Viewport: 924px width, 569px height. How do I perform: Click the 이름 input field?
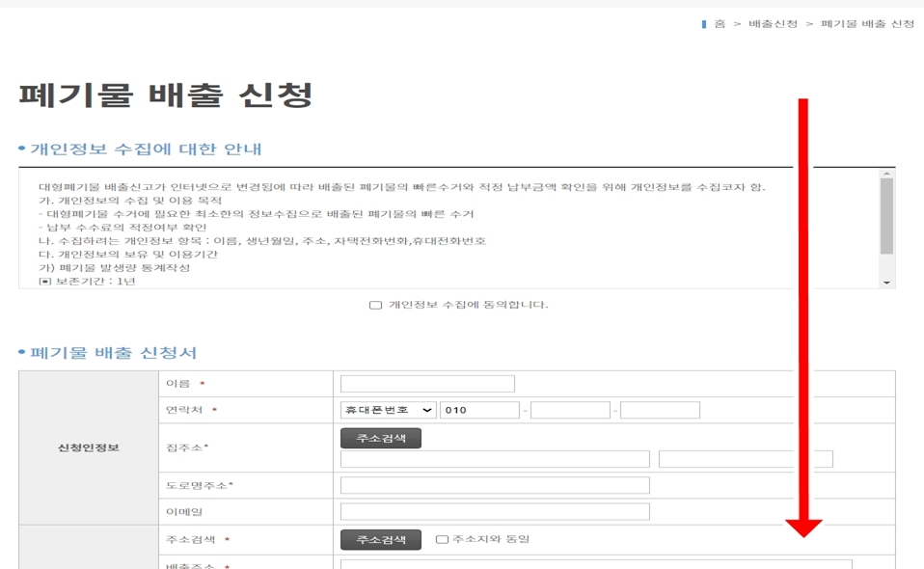point(427,384)
